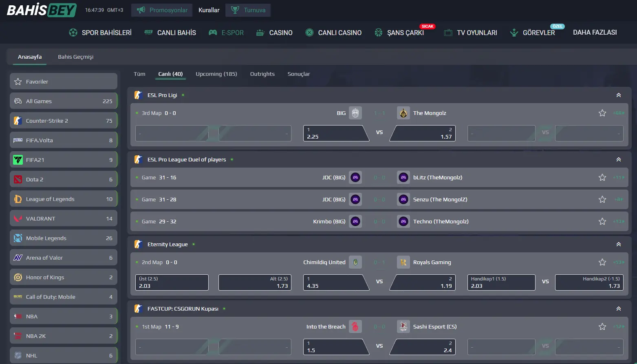The height and width of the screenshot is (364, 637).
Task: Open the Kurallar link
Action: click(209, 10)
